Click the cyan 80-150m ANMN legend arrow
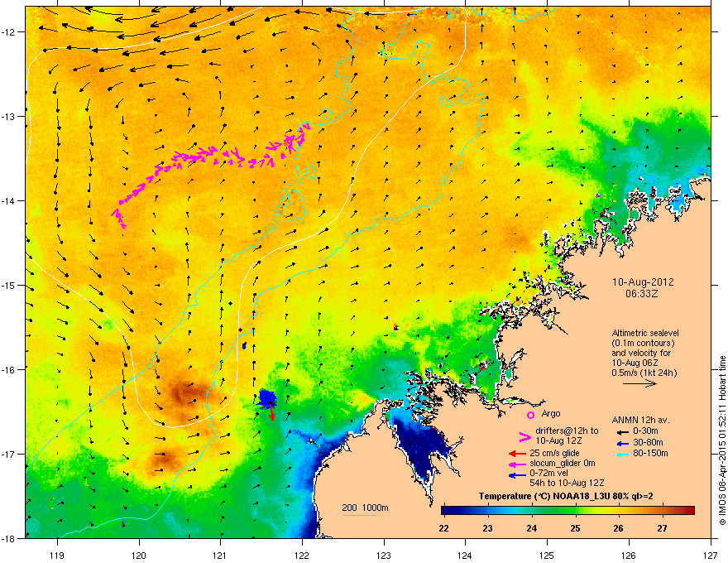 pyautogui.click(x=622, y=454)
